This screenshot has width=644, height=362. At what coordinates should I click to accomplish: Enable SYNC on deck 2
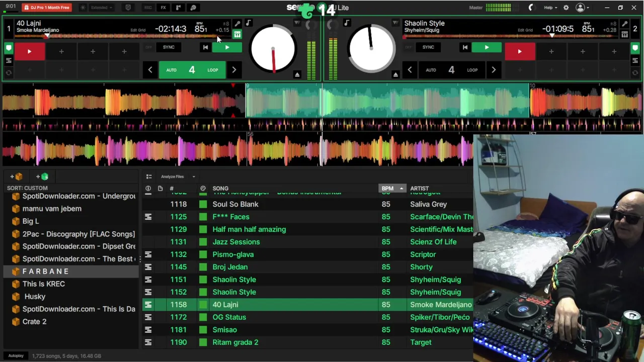coord(428,47)
